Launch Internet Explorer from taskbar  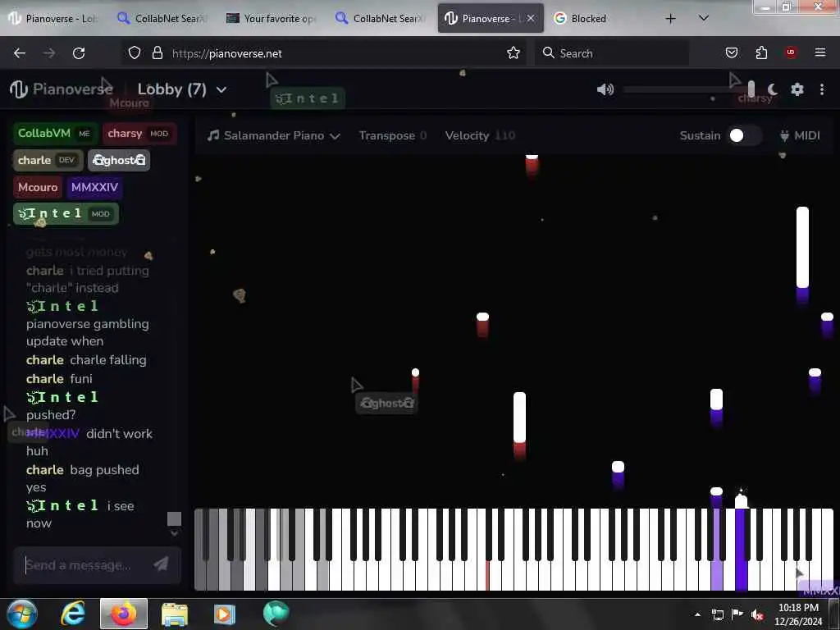[x=73, y=614]
